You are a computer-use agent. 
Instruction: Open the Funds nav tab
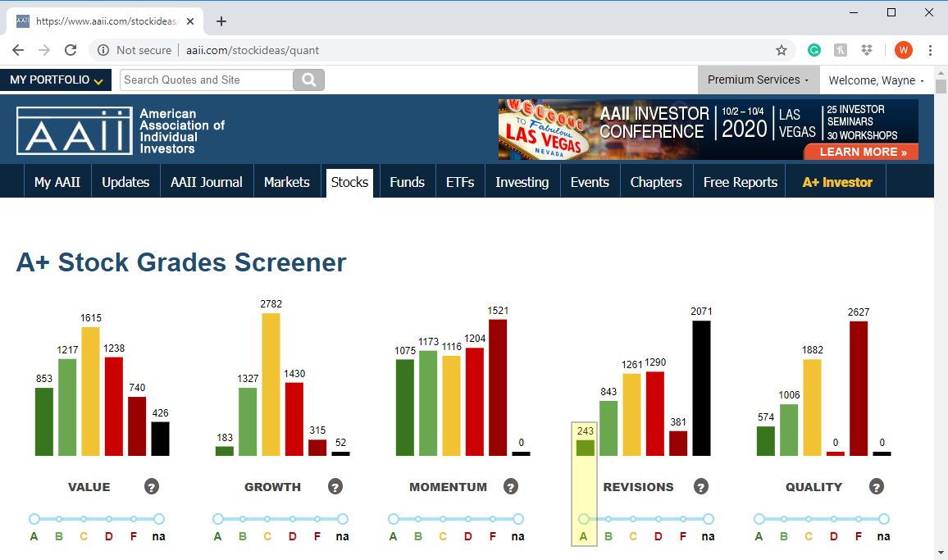click(x=407, y=182)
